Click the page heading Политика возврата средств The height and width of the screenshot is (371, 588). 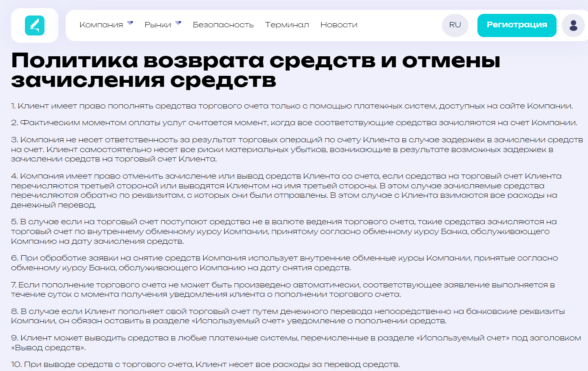256,70
